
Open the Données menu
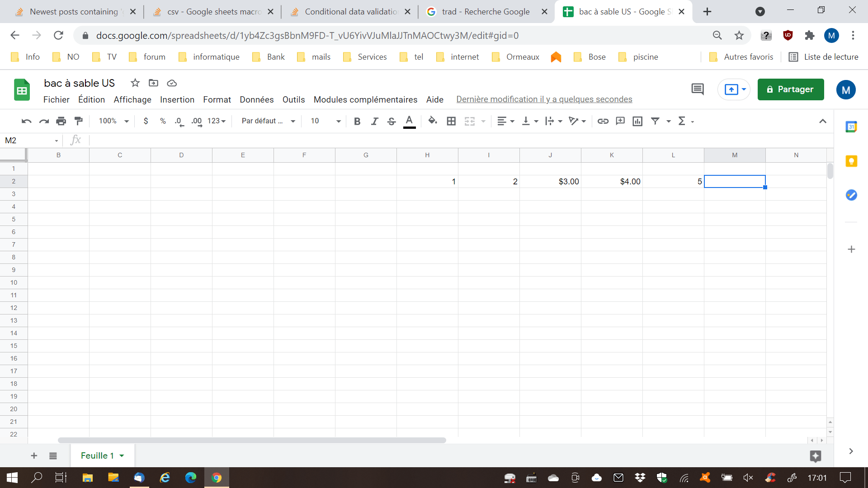[256, 99]
